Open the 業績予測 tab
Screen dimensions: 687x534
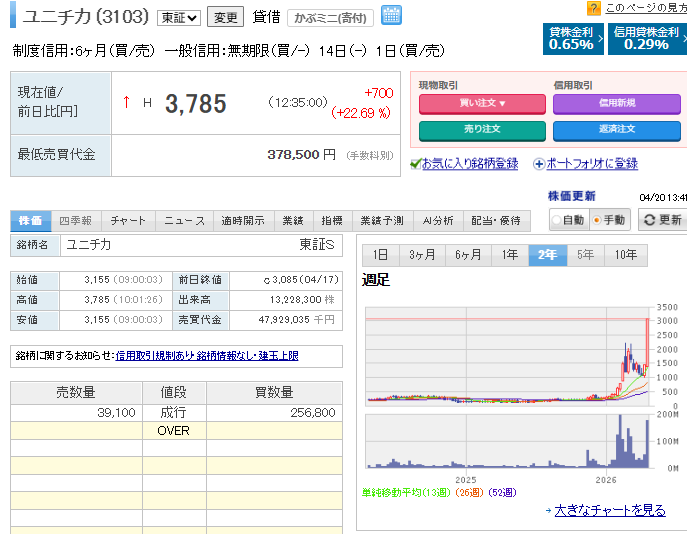[x=382, y=220]
